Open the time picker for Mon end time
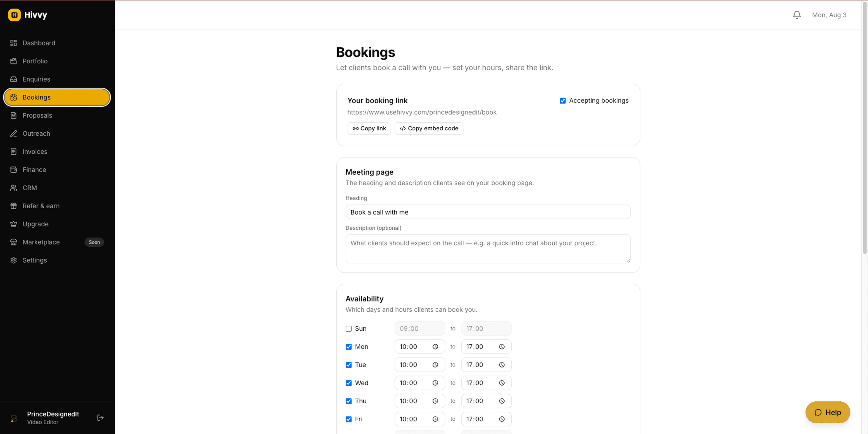This screenshot has height=434, width=868. click(502, 347)
